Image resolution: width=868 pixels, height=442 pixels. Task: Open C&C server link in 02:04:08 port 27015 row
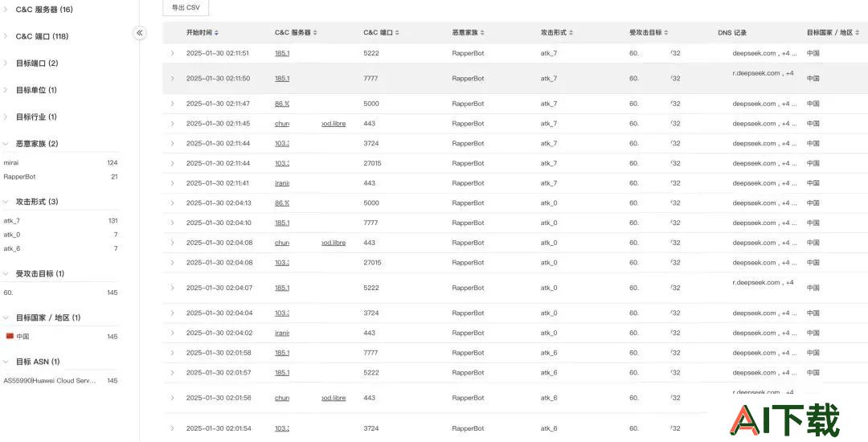click(x=282, y=263)
